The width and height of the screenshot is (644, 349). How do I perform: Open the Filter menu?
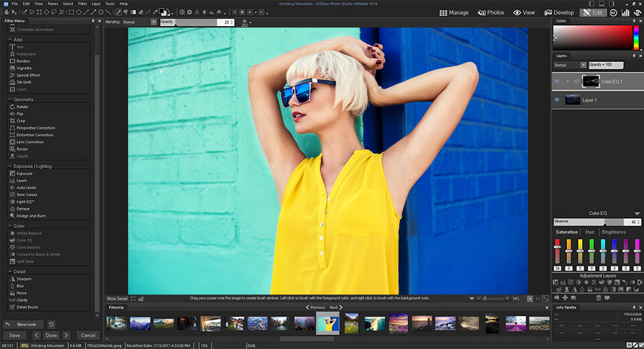[x=83, y=4]
